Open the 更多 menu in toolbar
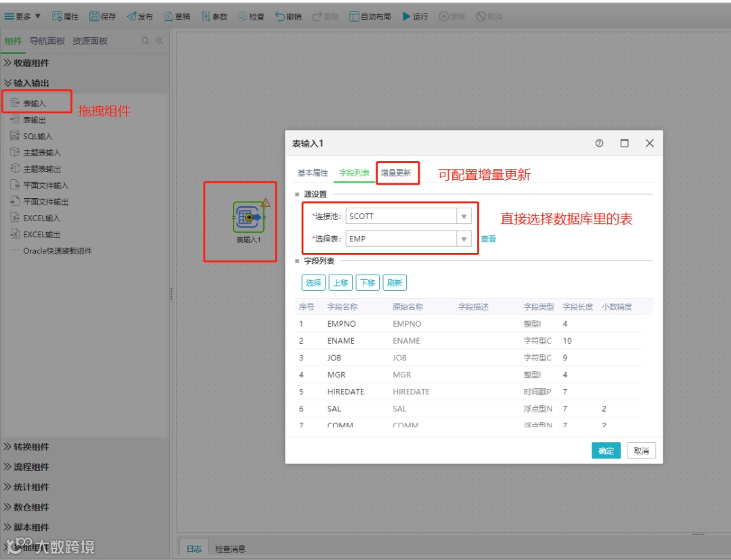 (22, 16)
